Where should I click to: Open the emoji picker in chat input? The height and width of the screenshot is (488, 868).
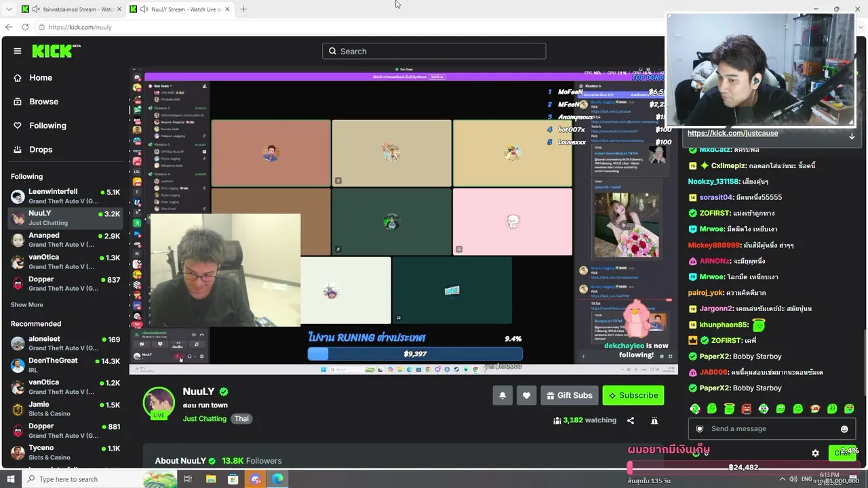[x=844, y=429]
